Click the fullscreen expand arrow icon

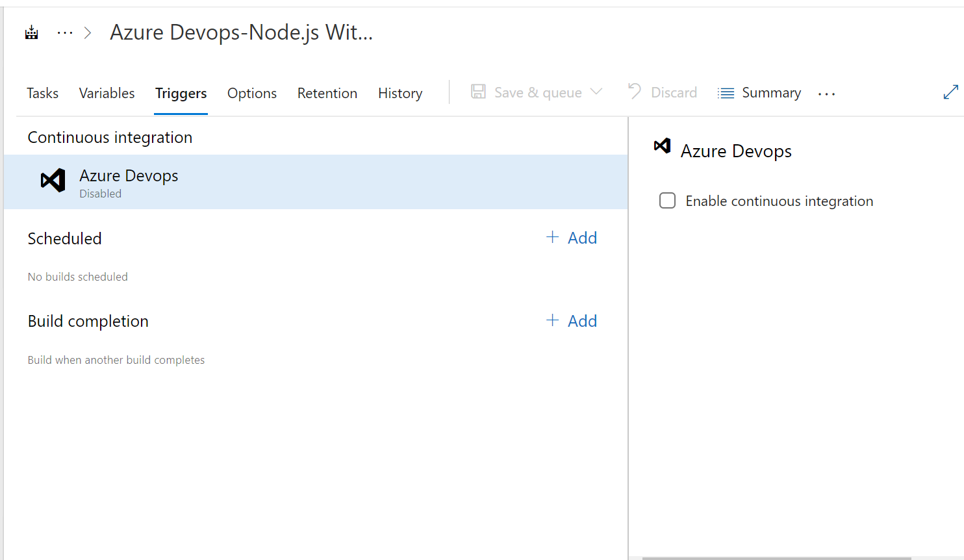(x=950, y=92)
